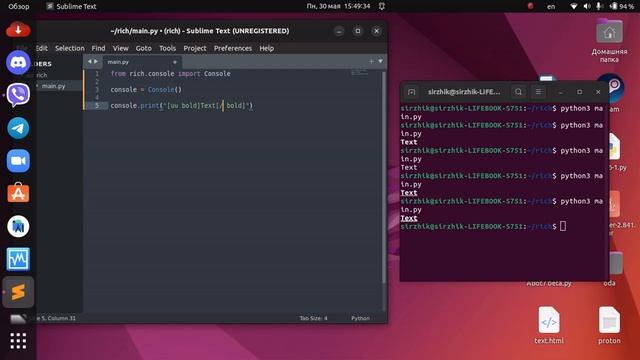Open the View menu

[120, 48]
